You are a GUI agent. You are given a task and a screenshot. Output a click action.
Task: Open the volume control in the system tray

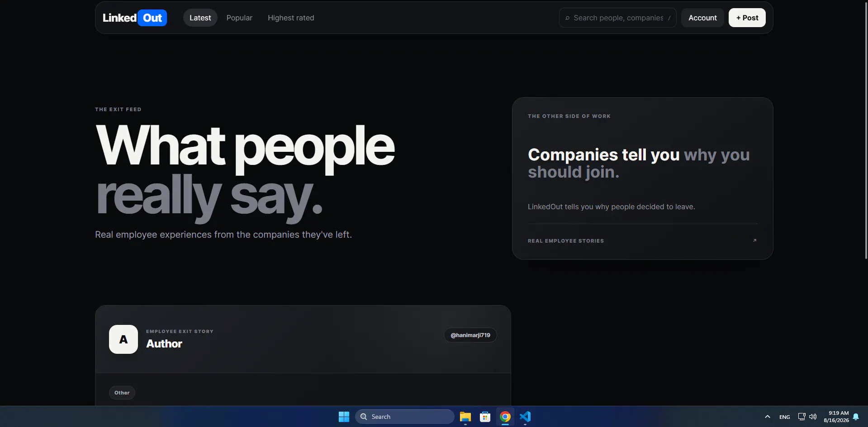coord(813,417)
